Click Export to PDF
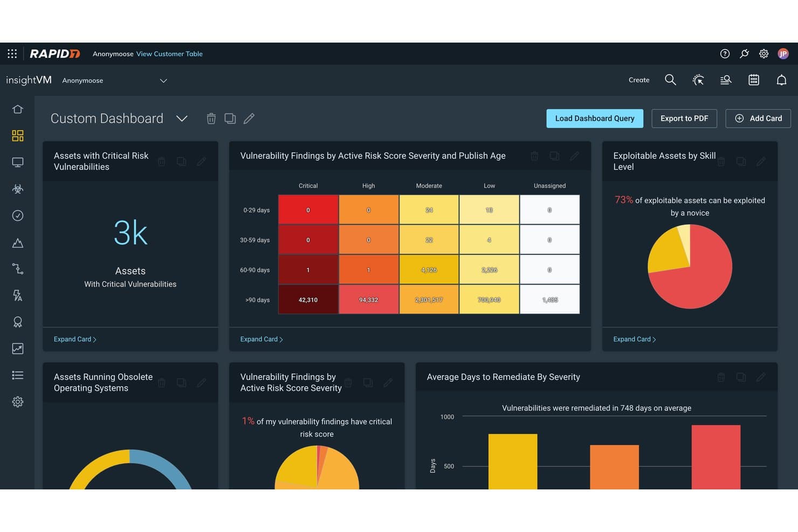 (684, 119)
